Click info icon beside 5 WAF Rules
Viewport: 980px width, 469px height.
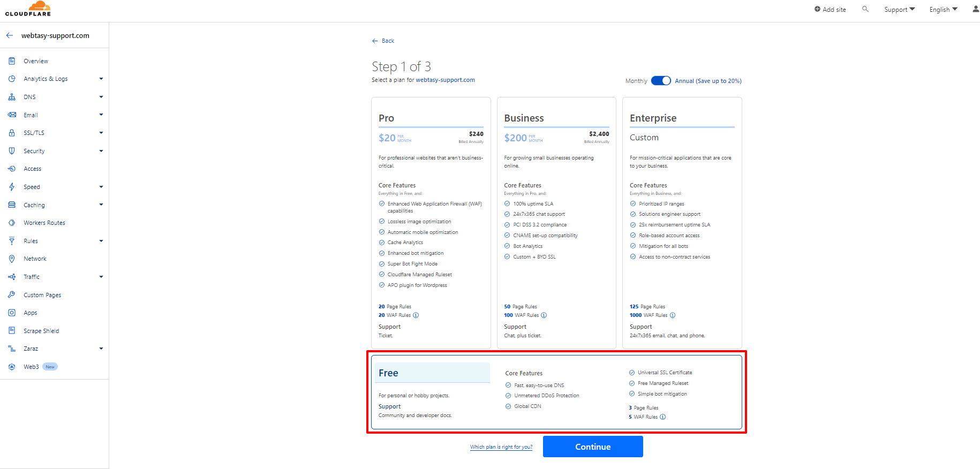point(663,417)
